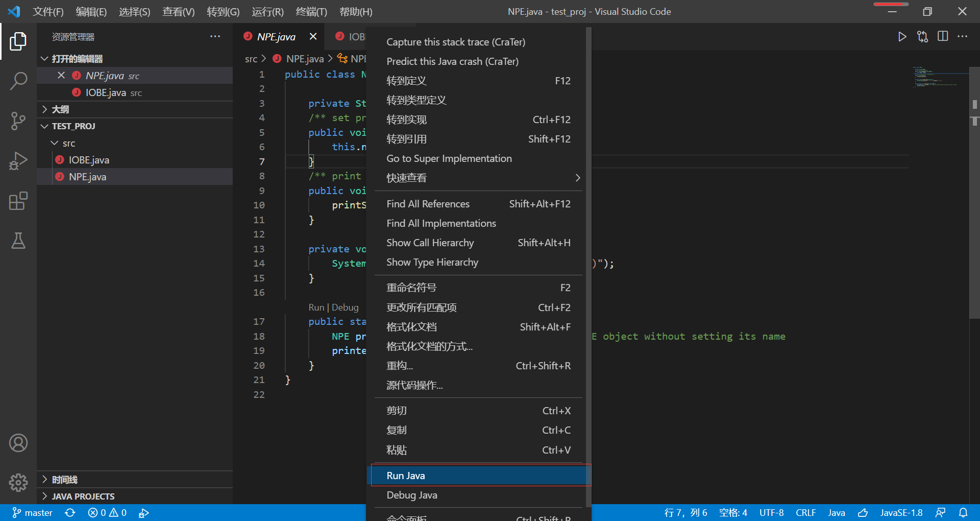
Task: Open the Search view in activity bar
Action: 18,81
